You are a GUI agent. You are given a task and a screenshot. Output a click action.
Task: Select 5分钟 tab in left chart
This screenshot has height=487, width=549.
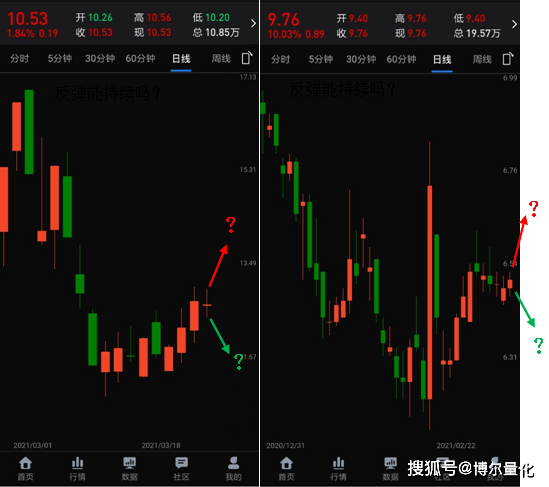[60, 58]
